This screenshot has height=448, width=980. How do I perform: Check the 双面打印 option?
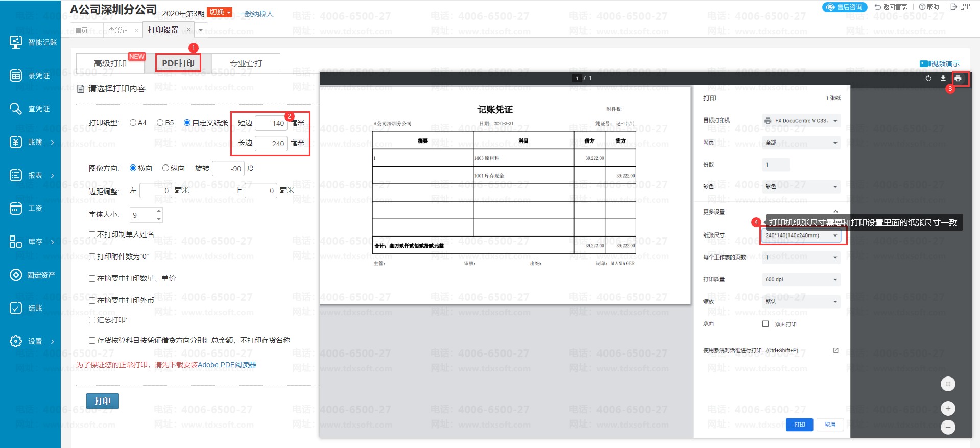click(765, 324)
